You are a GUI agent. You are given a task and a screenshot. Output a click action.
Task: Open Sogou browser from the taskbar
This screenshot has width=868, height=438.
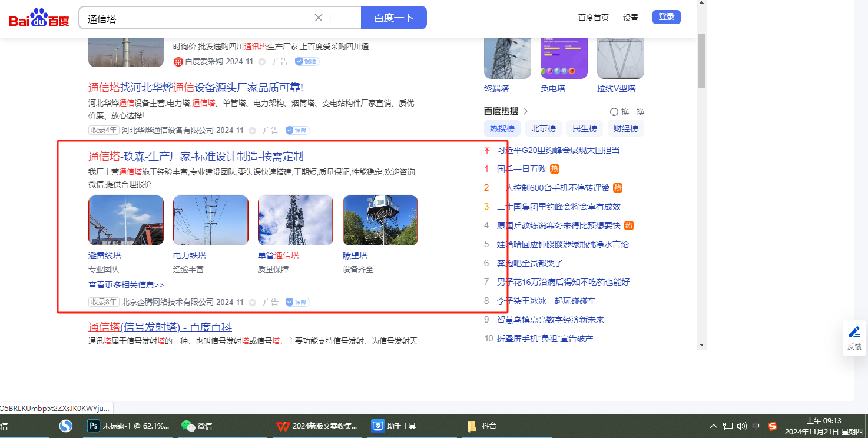point(66,426)
